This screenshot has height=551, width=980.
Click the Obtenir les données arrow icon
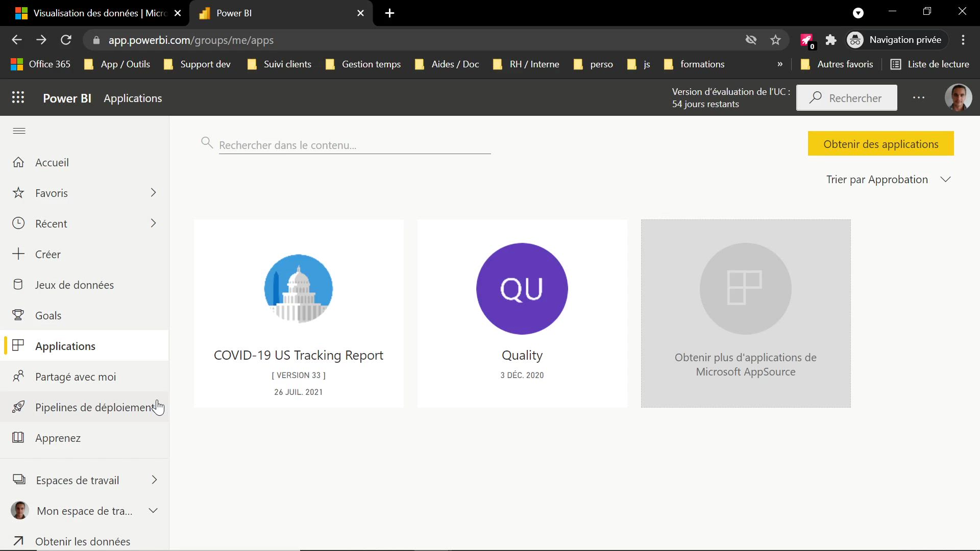(18, 541)
